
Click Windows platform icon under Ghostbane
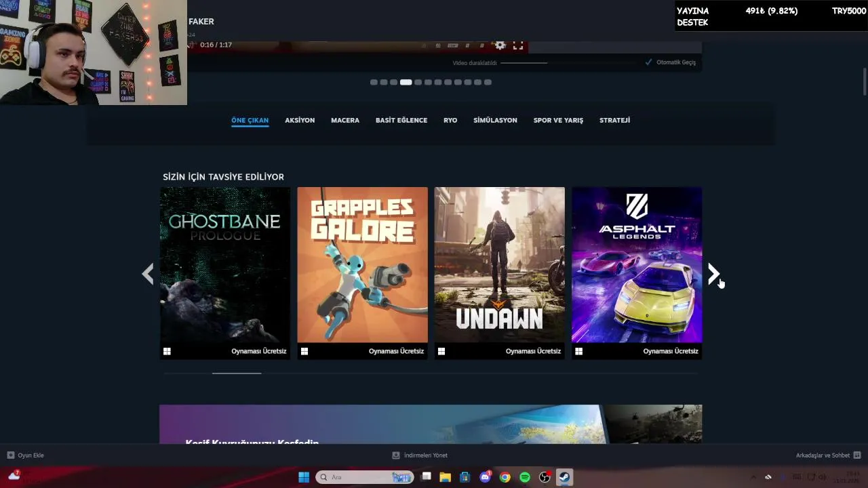pos(167,351)
